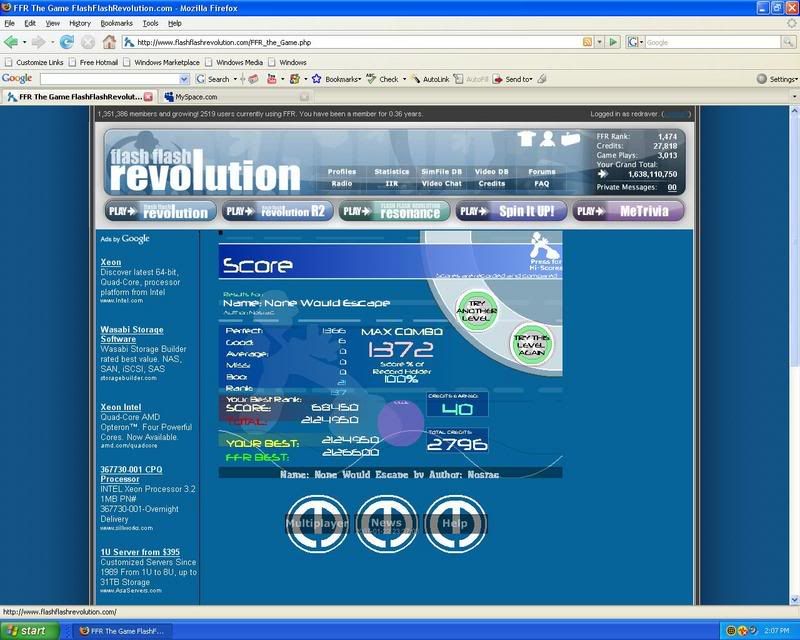Reload the page with the refresh icon

pyautogui.click(x=67, y=42)
